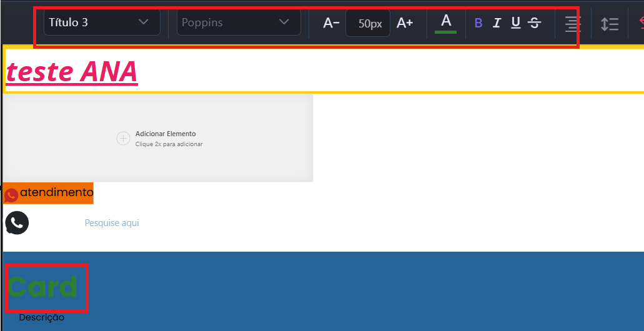Toggle bold formatting

pyautogui.click(x=478, y=23)
